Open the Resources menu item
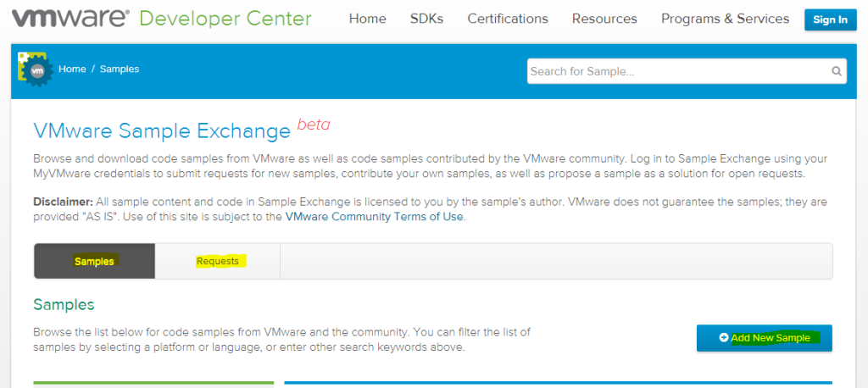The image size is (868, 388). click(604, 19)
